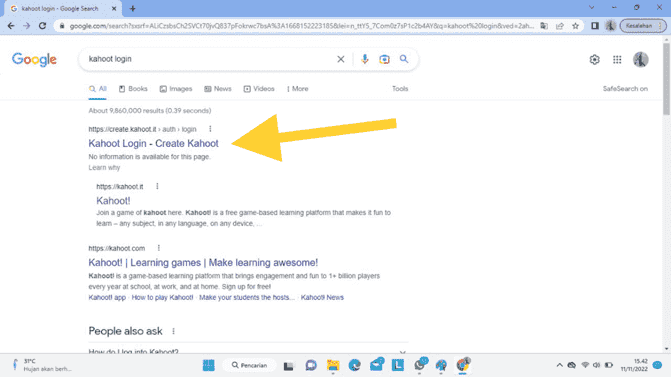Reload the Google search page
This screenshot has width=671, height=377.
pos(42,26)
